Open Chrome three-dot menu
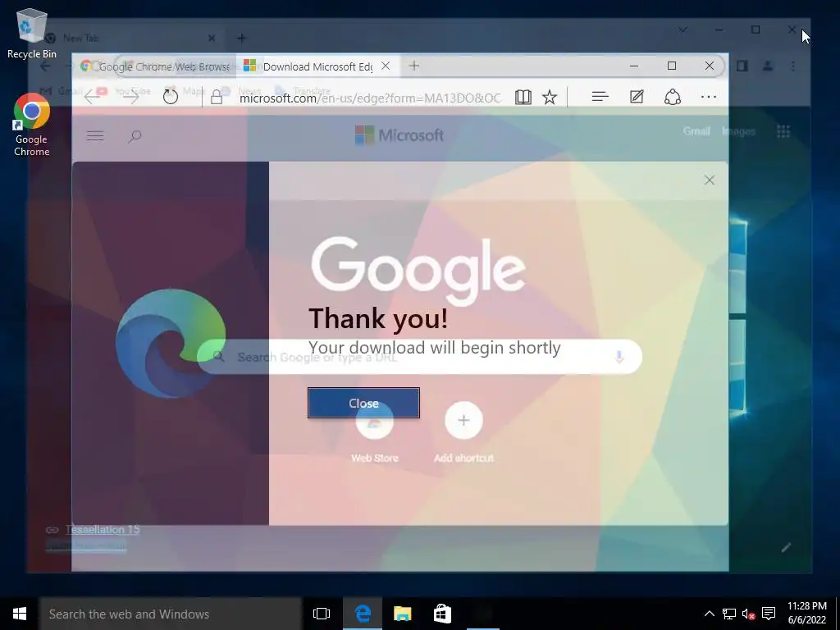The height and width of the screenshot is (630, 840). click(793, 66)
